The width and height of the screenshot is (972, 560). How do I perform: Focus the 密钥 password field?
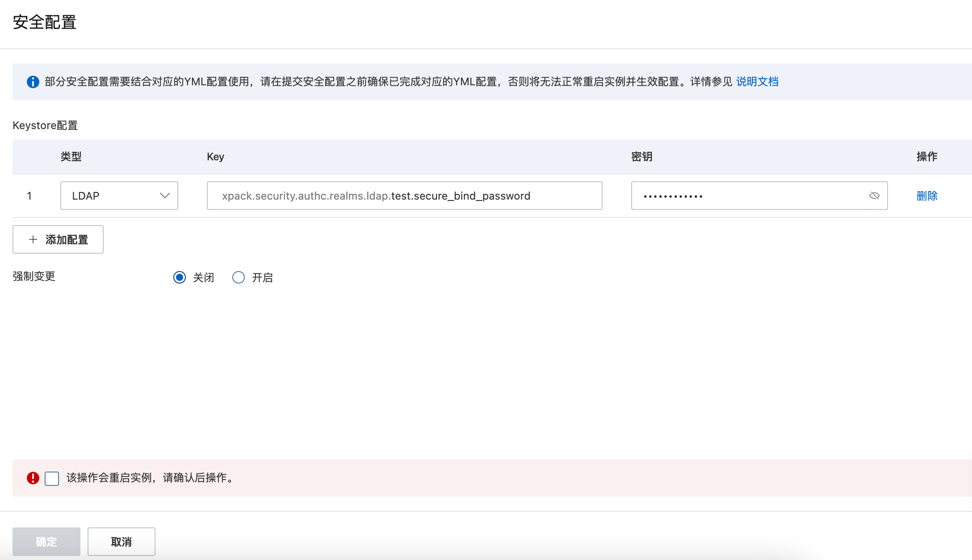(750, 196)
